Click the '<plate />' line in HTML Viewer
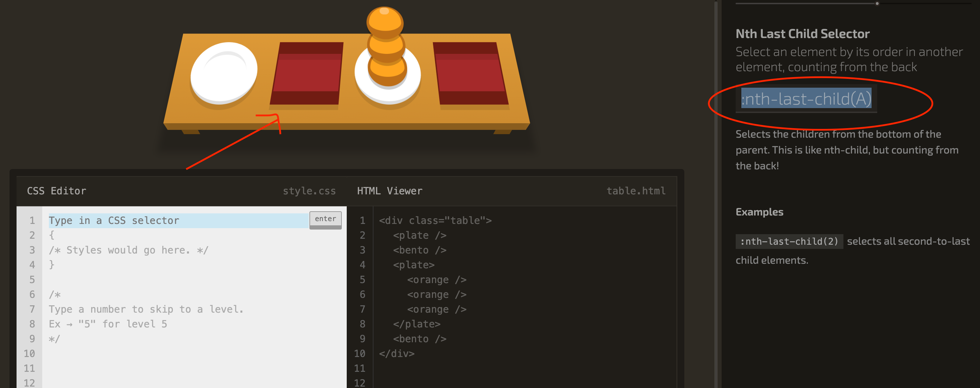Screen dimensions: 980x388 pyautogui.click(x=420, y=236)
